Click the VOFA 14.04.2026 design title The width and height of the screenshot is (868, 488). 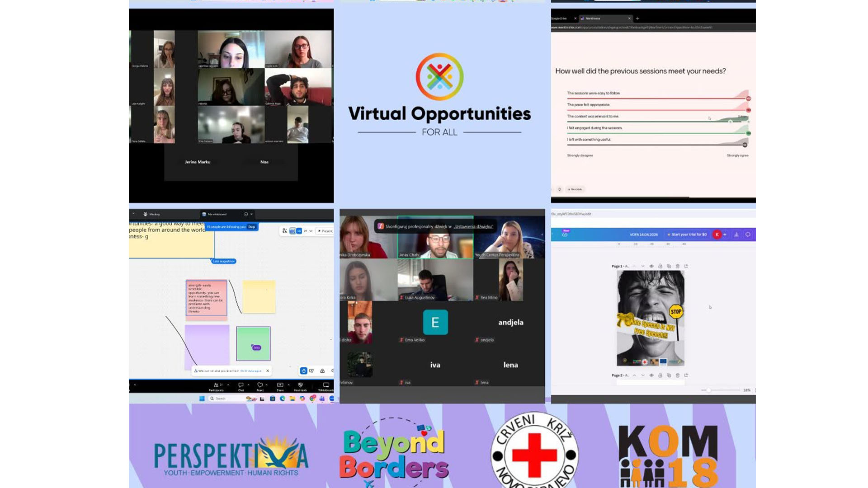click(644, 235)
